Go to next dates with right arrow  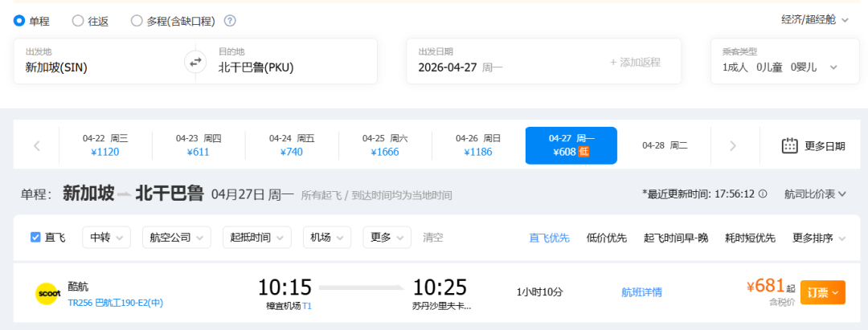pos(732,145)
